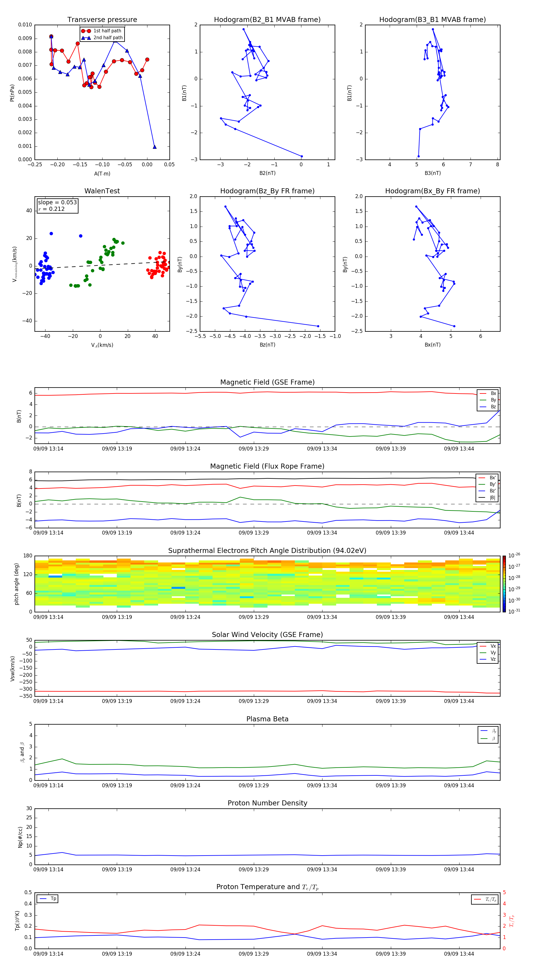The image size is (535, 980).
Task: Click the lowest blue triangle in Transverse pressure
Action: [155, 147]
